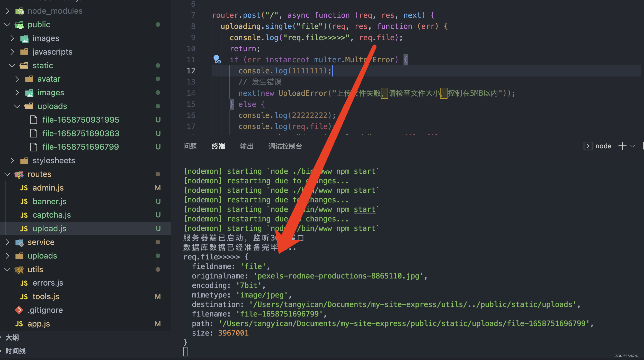Switch to the 输出 tab
Screen dimensions: 644x360
point(246,146)
